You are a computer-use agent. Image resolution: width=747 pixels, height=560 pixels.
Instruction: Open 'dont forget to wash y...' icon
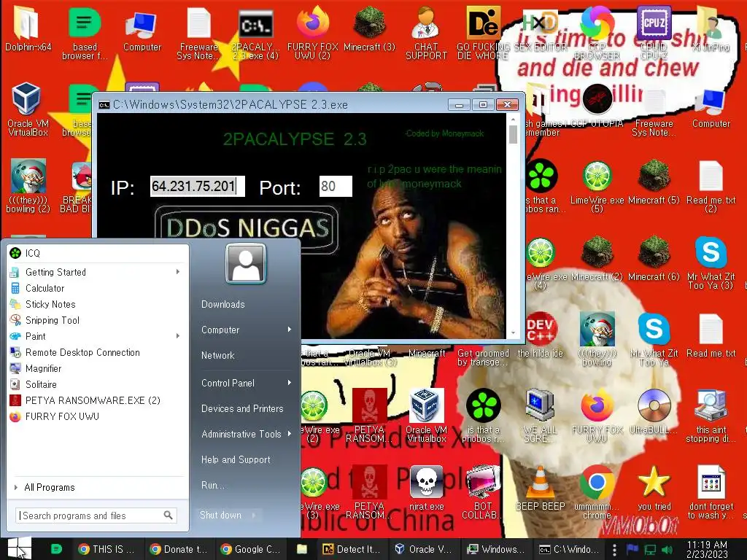pos(711,492)
